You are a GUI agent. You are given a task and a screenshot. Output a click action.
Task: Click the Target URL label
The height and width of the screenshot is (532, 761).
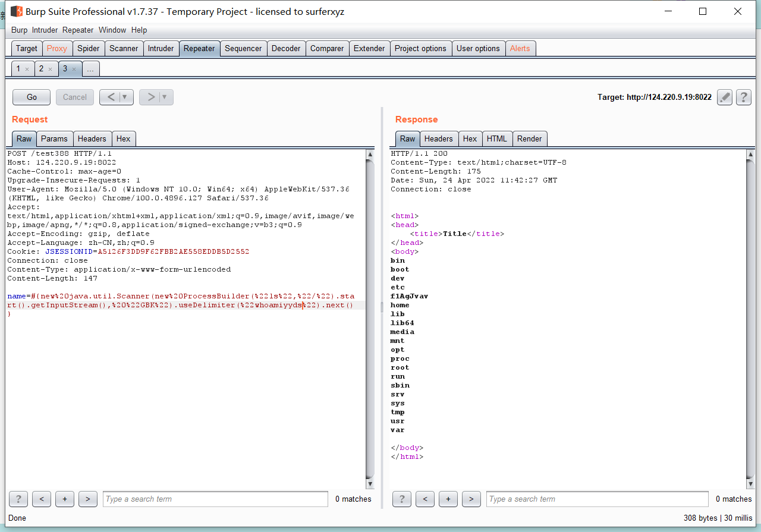(x=655, y=97)
